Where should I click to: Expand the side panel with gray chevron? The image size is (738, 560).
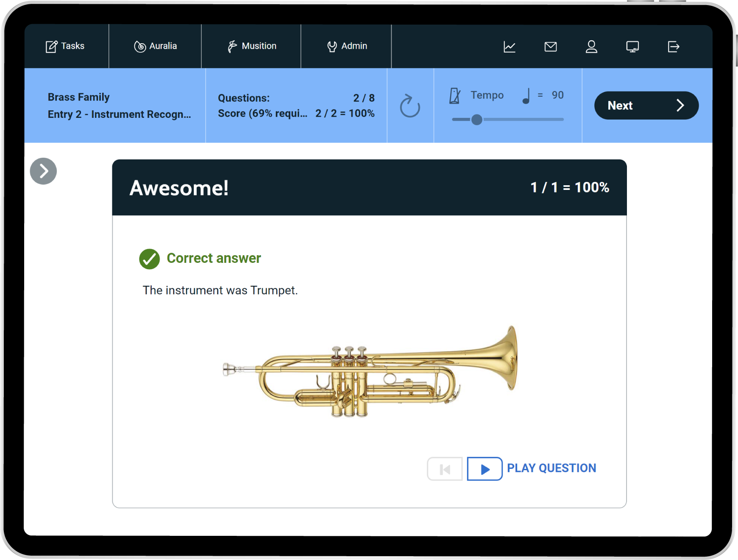pos(43,171)
